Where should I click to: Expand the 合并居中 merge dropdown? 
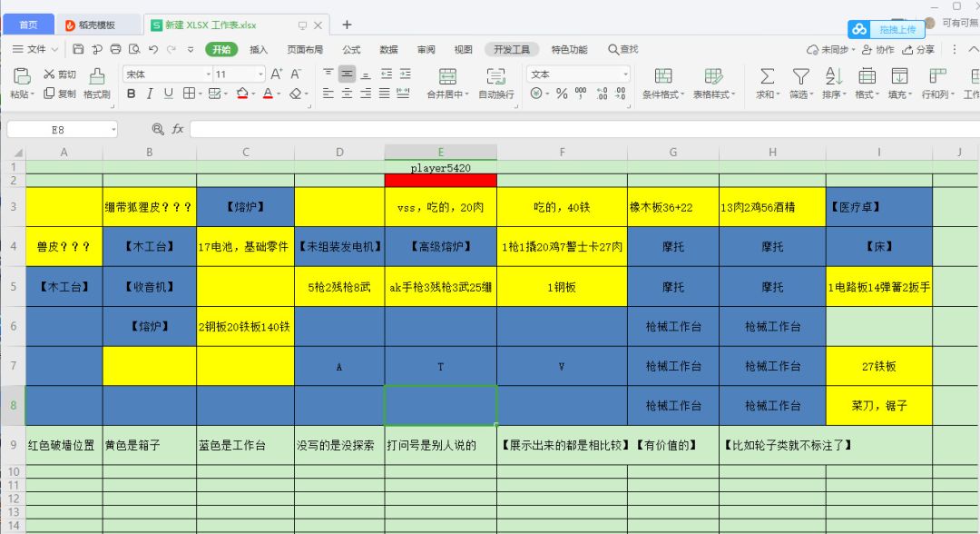pyautogui.click(x=466, y=94)
